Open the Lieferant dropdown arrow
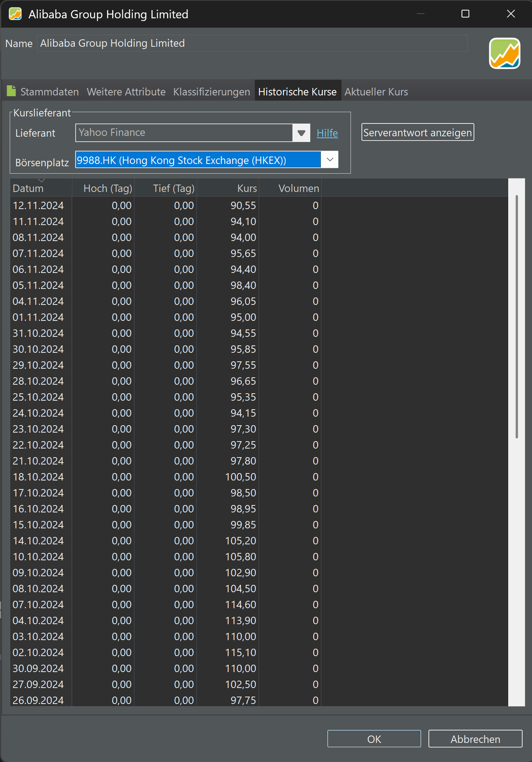The height and width of the screenshot is (762, 532). (301, 133)
